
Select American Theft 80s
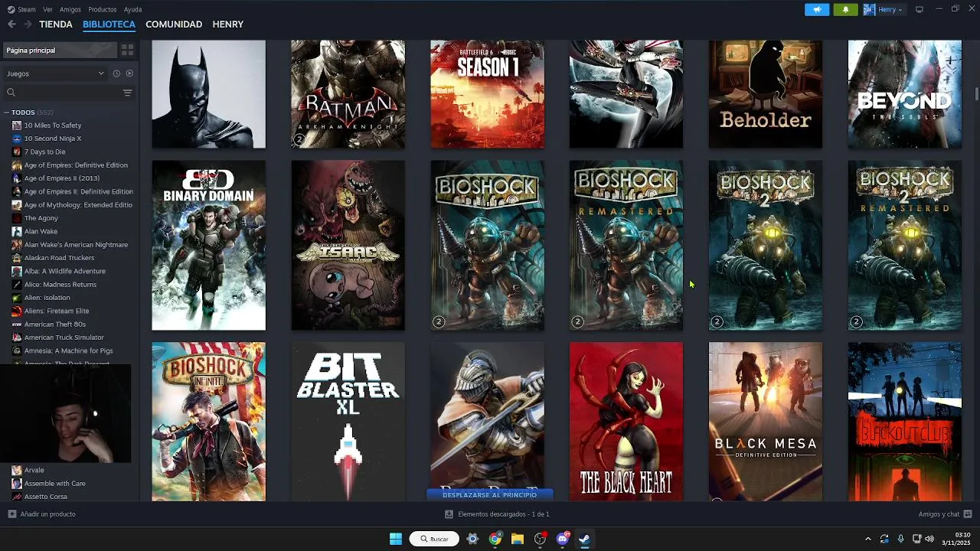pos(54,324)
